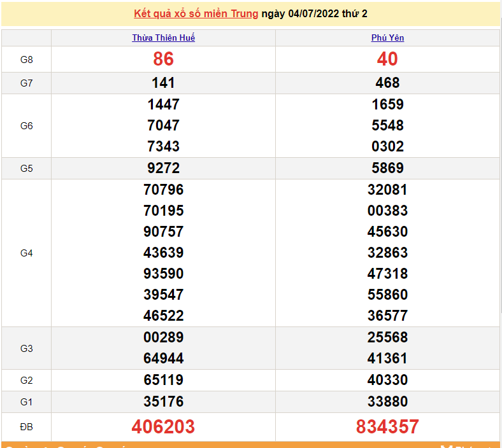Open the Phú Yên province link

[x=387, y=38]
